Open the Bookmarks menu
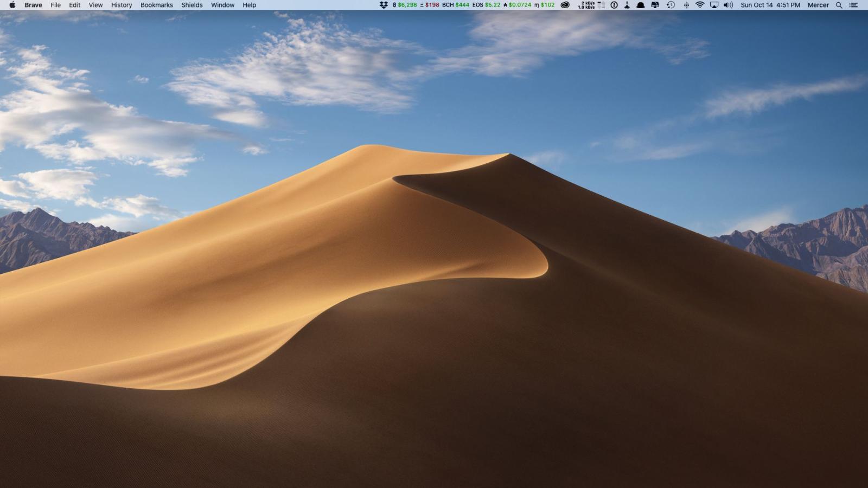 [156, 5]
